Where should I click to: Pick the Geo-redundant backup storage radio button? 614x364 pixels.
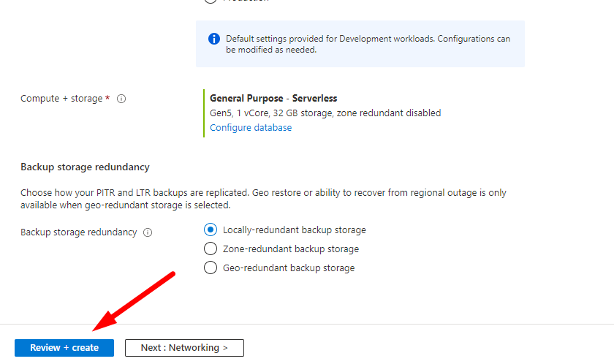211,268
